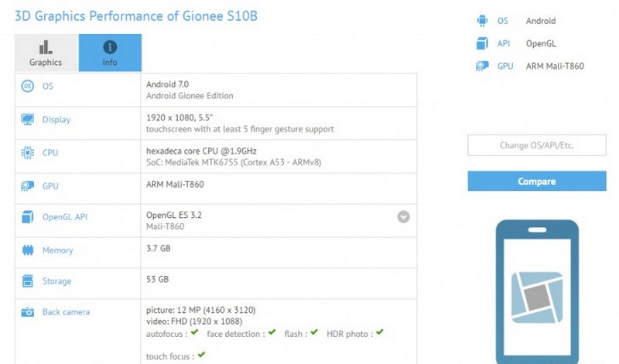The image size is (619, 364).
Task: Click the Display monitor icon
Action: tap(28, 120)
